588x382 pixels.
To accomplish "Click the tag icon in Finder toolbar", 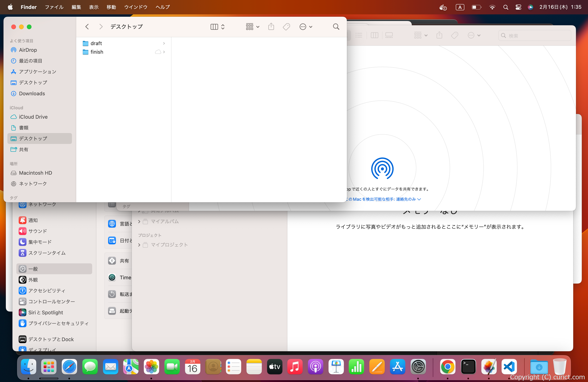I will (x=286, y=26).
